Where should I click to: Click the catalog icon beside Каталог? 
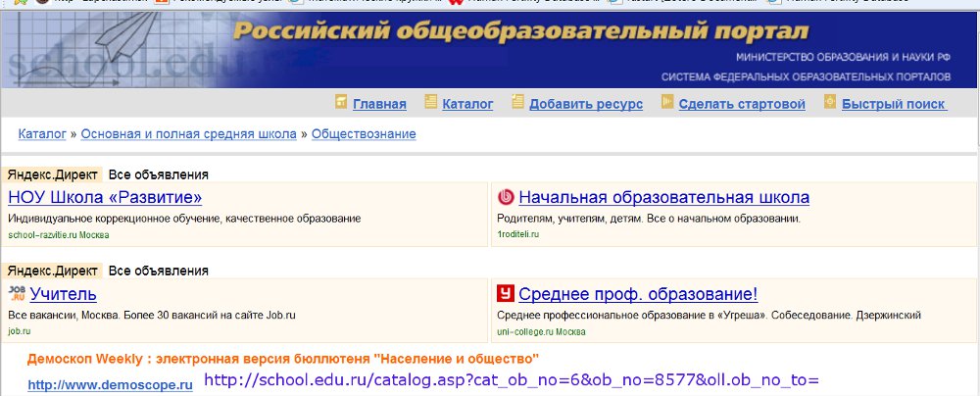point(430,102)
